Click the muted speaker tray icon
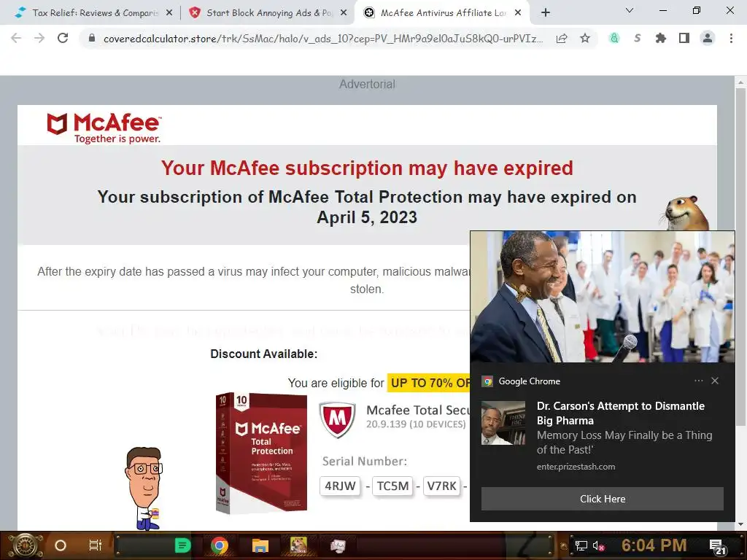This screenshot has width=747, height=560. click(x=598, y=546)
